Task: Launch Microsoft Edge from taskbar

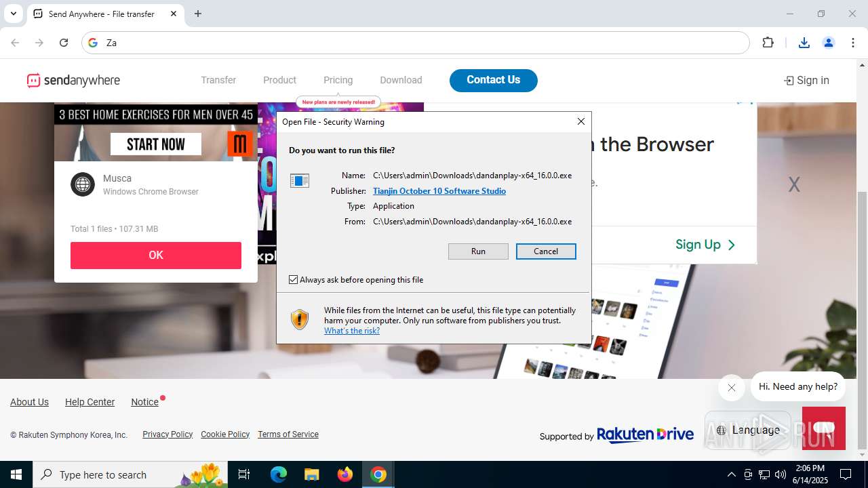Action: point(279,474)
